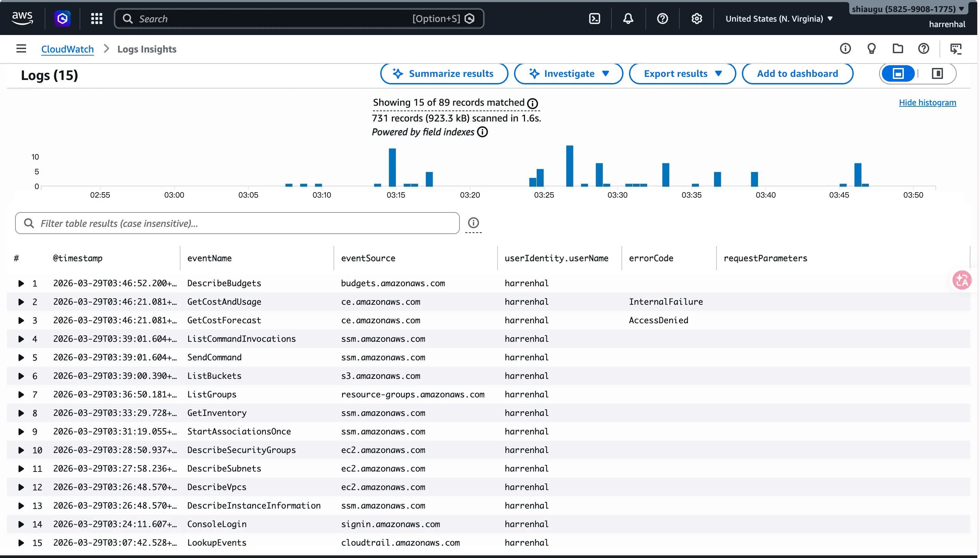Screen dimensions: 980x558
Task: Click the lightbulb tips icon
Action: click(871, 49)
